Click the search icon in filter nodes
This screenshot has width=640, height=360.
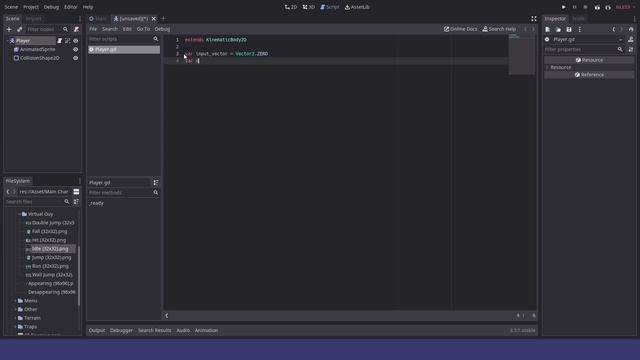(x=65, y=29)
